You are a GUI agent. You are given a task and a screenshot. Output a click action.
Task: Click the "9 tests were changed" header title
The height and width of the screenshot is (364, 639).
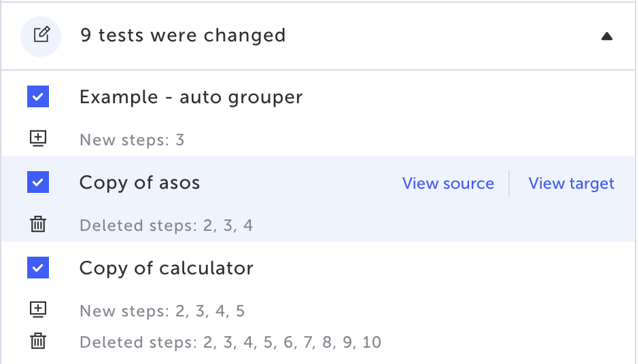[x=183, y=35]
